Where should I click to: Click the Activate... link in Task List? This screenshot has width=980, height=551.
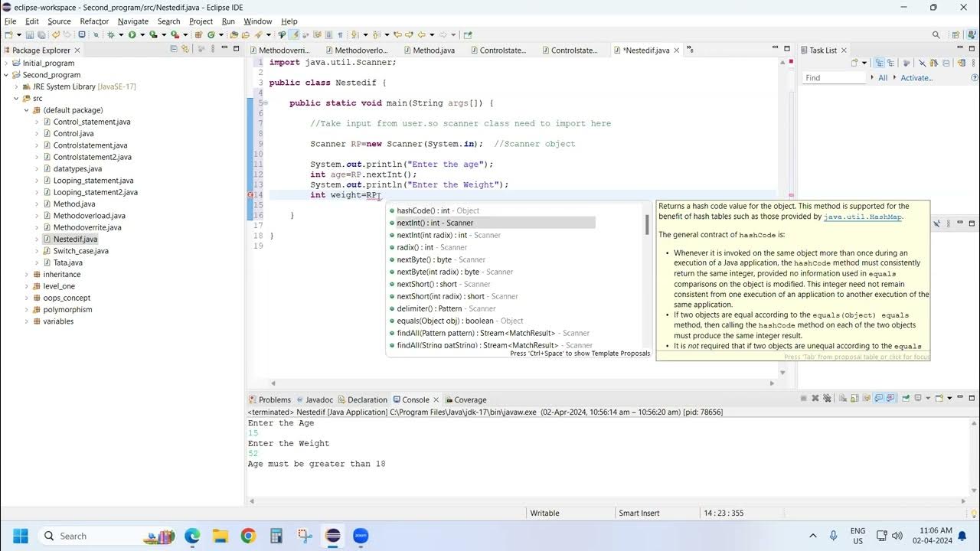coord(916,78)
